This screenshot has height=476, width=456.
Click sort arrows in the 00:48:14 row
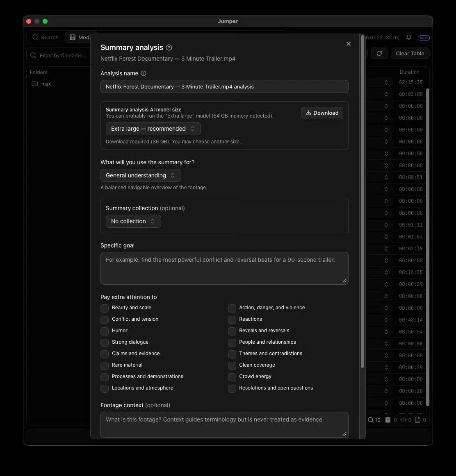click(386, 320)
